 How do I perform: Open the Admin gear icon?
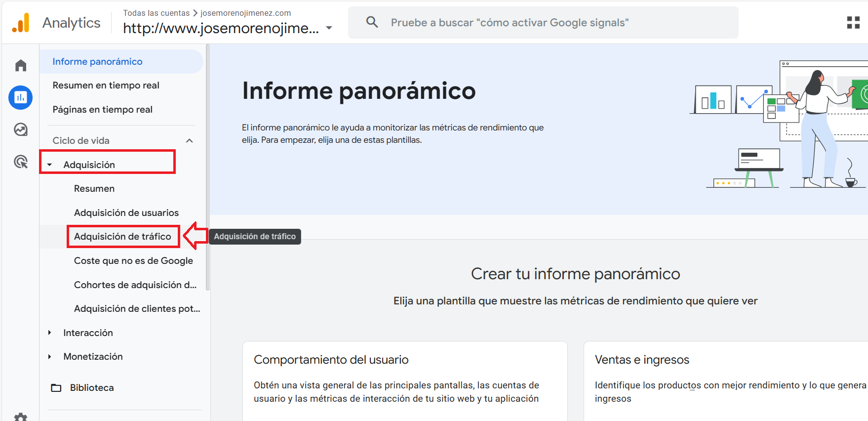coord(21,417)
